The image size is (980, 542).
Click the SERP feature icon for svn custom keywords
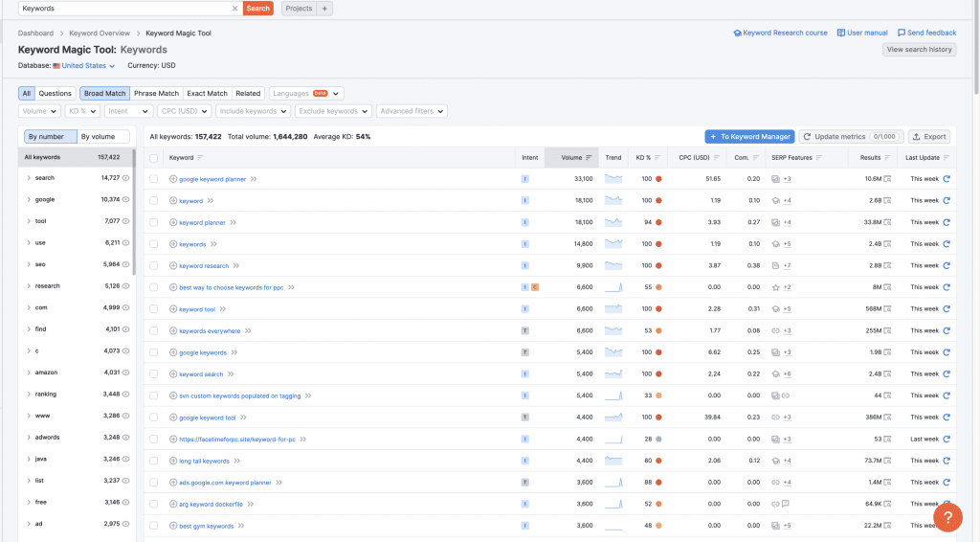775,395
